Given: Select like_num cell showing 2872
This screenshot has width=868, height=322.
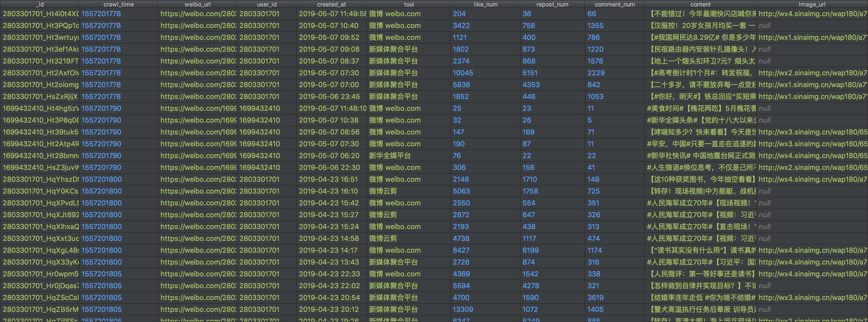Looking at the screenshot, I should pos(485,215).
